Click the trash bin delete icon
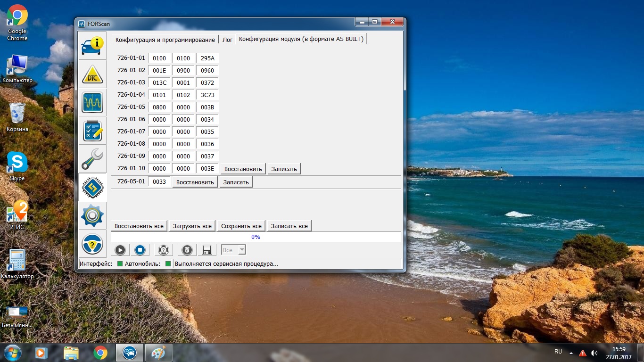 coord(187,250)
